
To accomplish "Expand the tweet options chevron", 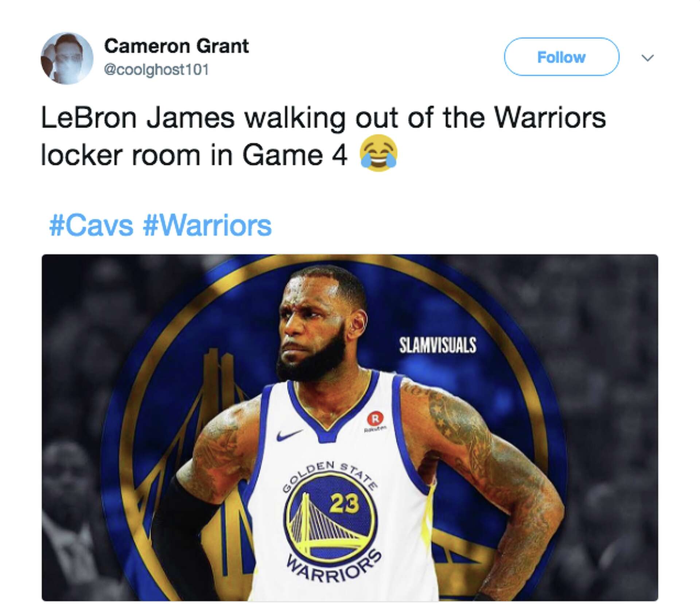I will pos(647,58).
